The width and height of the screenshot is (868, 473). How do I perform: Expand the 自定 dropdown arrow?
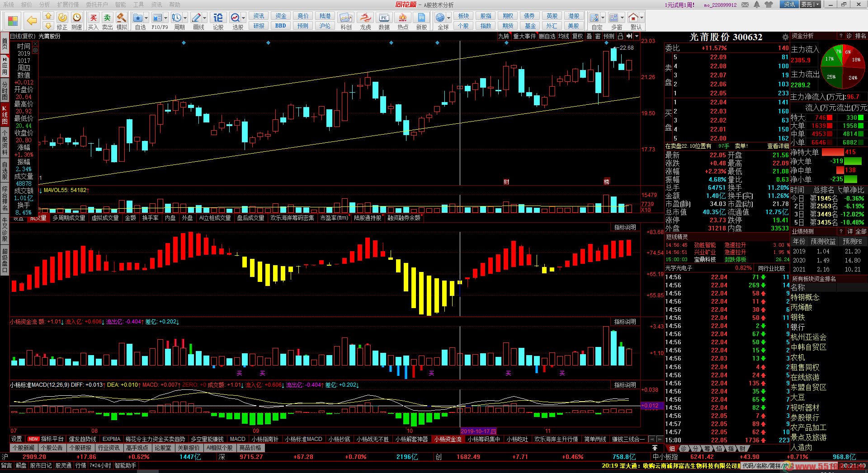click(603, 18)
